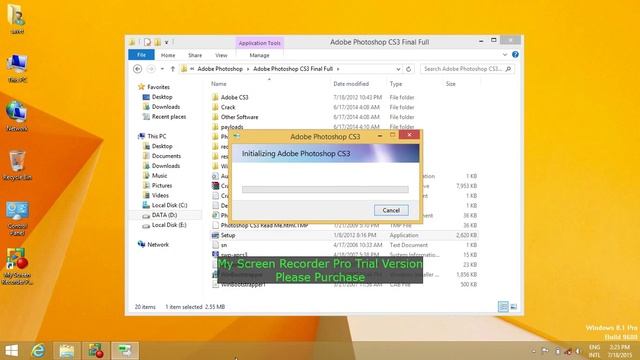Open File Explorer taskbar button
This screenshot has width=640, height=360.
pos(67,351)
